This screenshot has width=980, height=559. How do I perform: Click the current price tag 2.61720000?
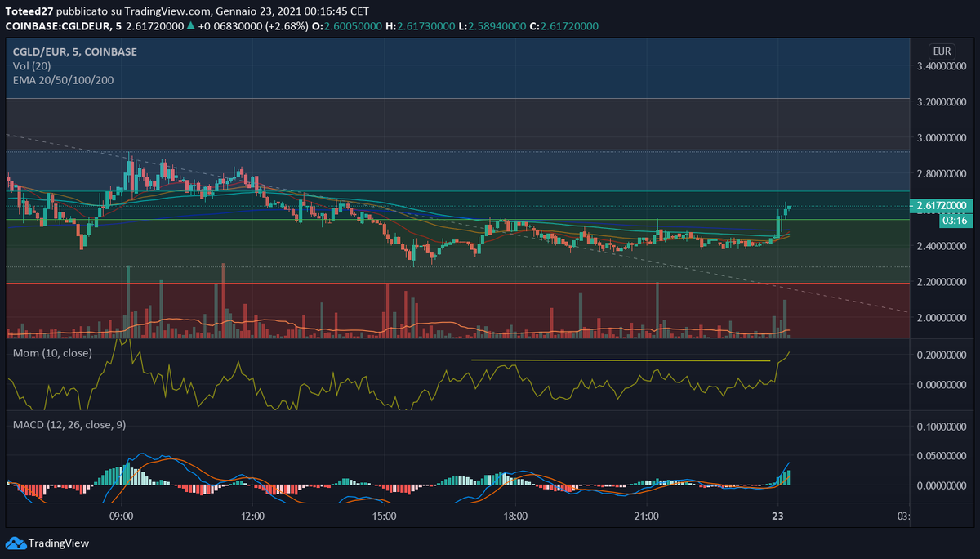943,205
